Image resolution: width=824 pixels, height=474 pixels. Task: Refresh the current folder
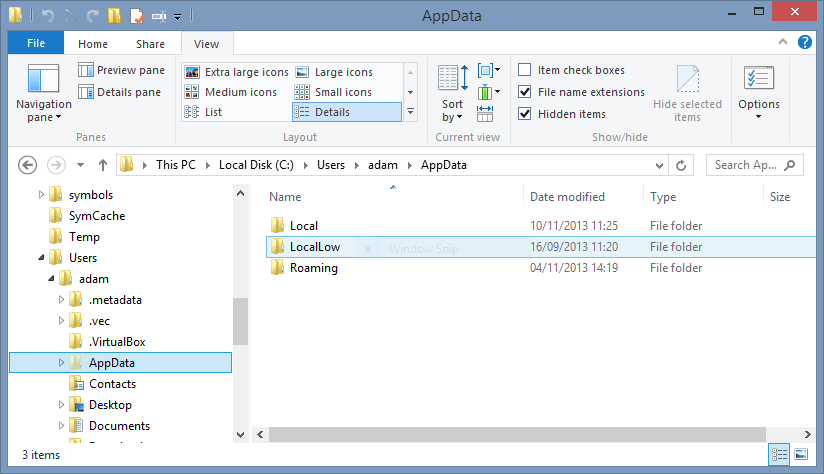click(681, 165)
